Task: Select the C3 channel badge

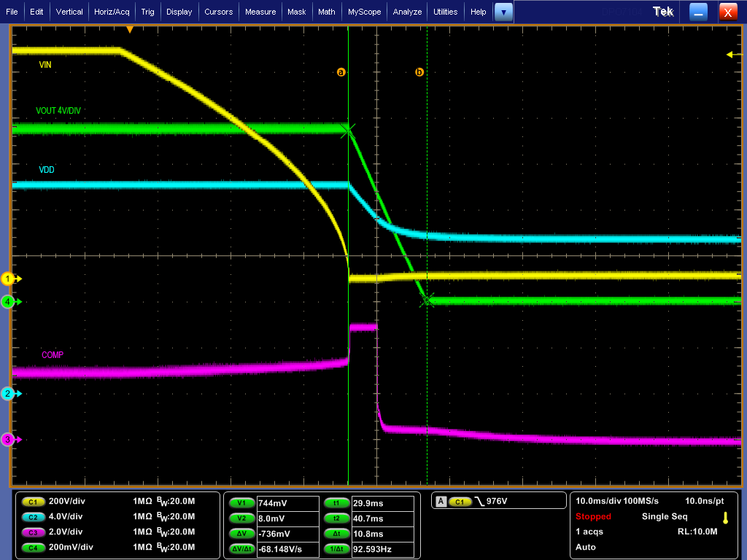Action: 32,532
